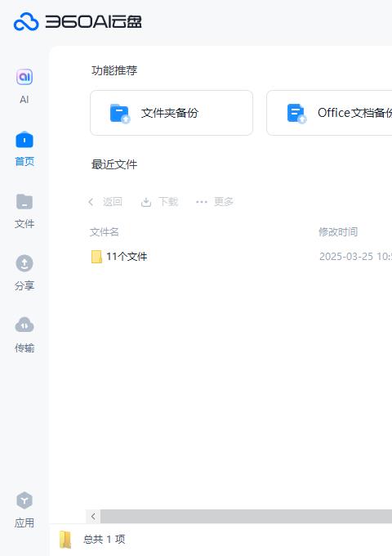Image resolution: width=392 pixels, height=556 pixels.
Task: Click the 下载 download button
Action: coord(159,202)
